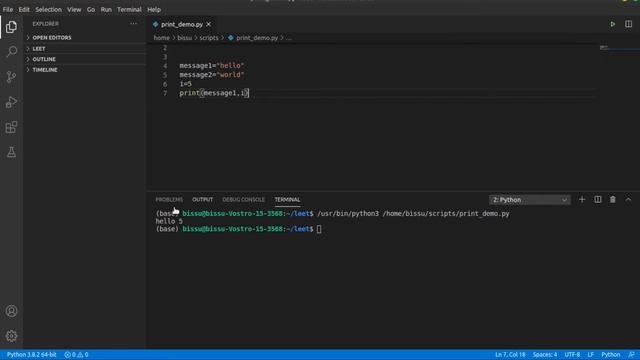Switch to the Problems panel tab
Screen dimensions: 640x360
tap(169, 200)
